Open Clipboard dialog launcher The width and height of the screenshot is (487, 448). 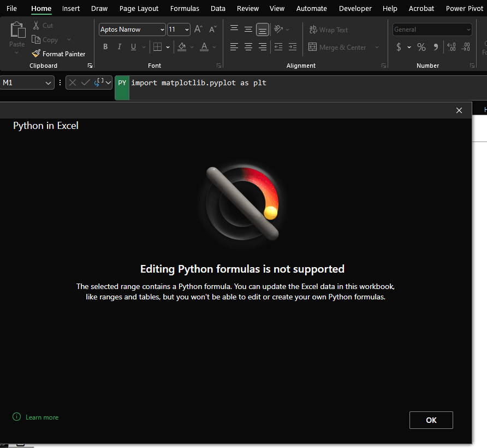(x=90, y=66)
